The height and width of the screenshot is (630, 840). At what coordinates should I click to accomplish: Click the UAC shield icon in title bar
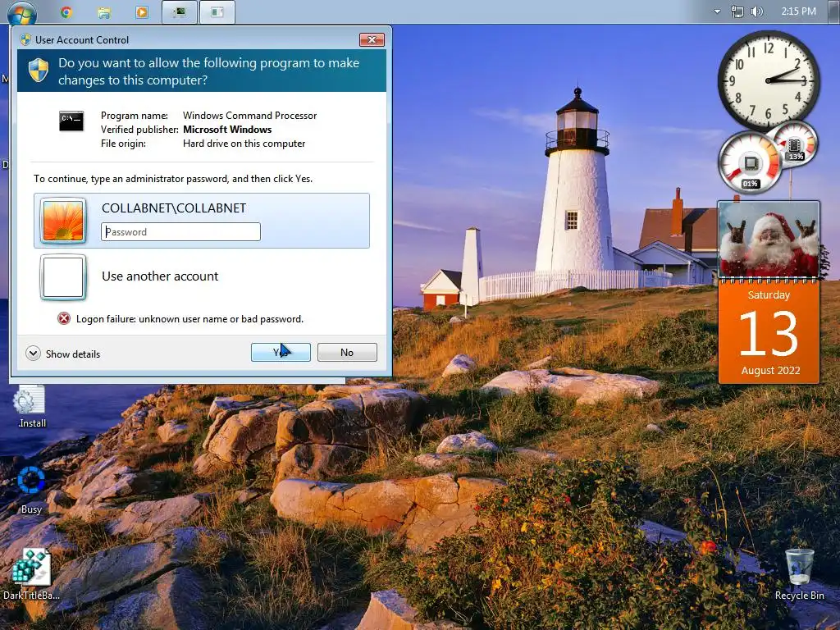(25, 39)
